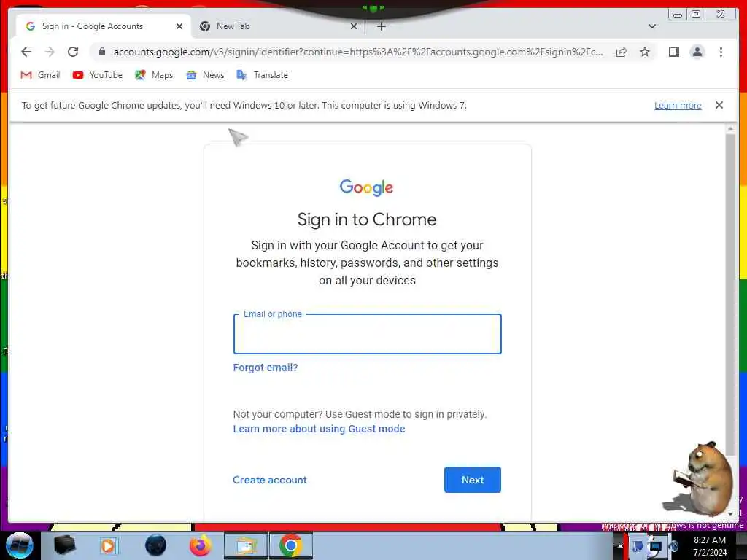Reload the current page
Viewport: 747px width, 560px height.
(x=73, y=52)
